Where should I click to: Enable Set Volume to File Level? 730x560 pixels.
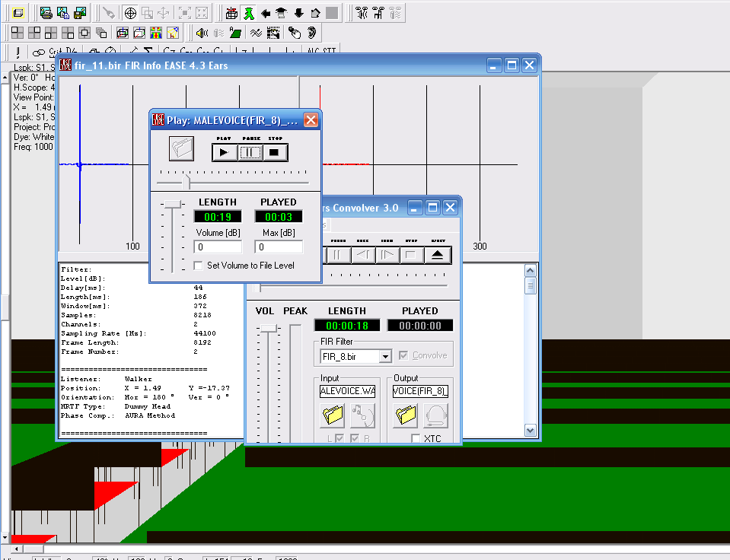coord(199,266)
